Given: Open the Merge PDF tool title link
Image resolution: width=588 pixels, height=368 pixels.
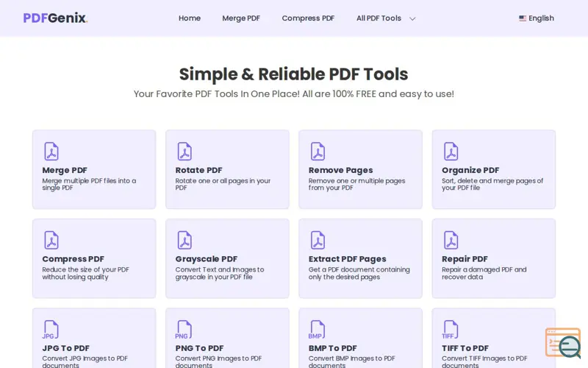Looking at the screenshot, I should coord(65,170).
